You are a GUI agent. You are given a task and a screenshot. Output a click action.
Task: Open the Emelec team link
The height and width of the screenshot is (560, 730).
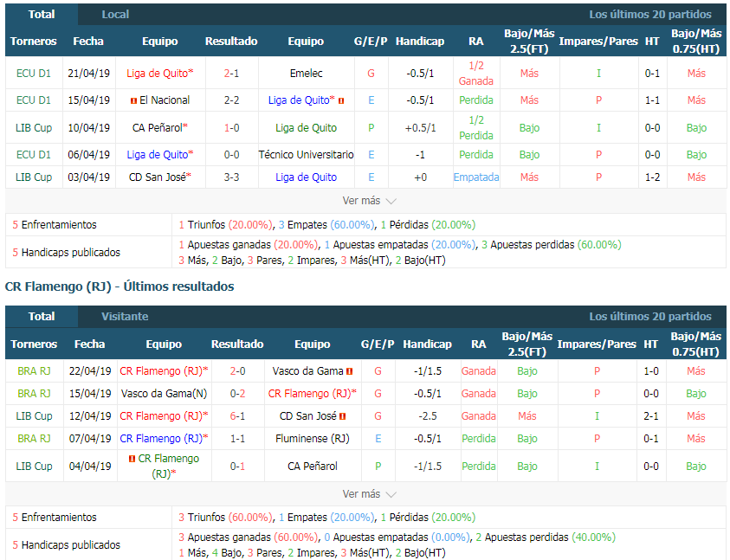click(x=306, y=73)
